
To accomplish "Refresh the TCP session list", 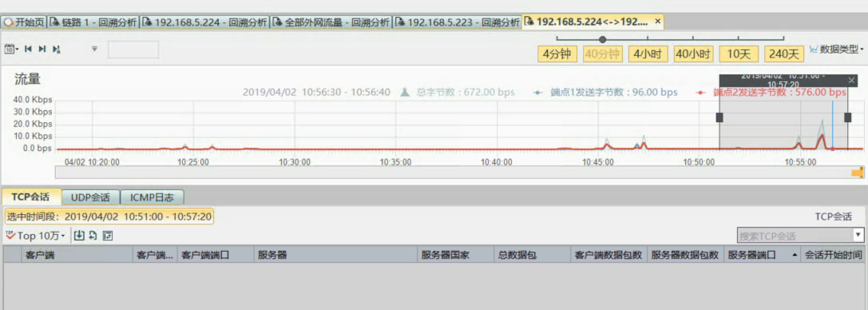I will click(93, 236).
